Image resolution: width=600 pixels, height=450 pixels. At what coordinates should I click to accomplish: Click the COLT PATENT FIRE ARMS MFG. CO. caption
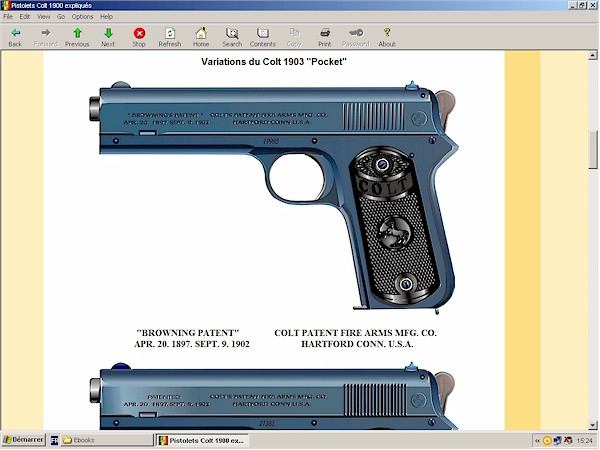tap(355, 333)
